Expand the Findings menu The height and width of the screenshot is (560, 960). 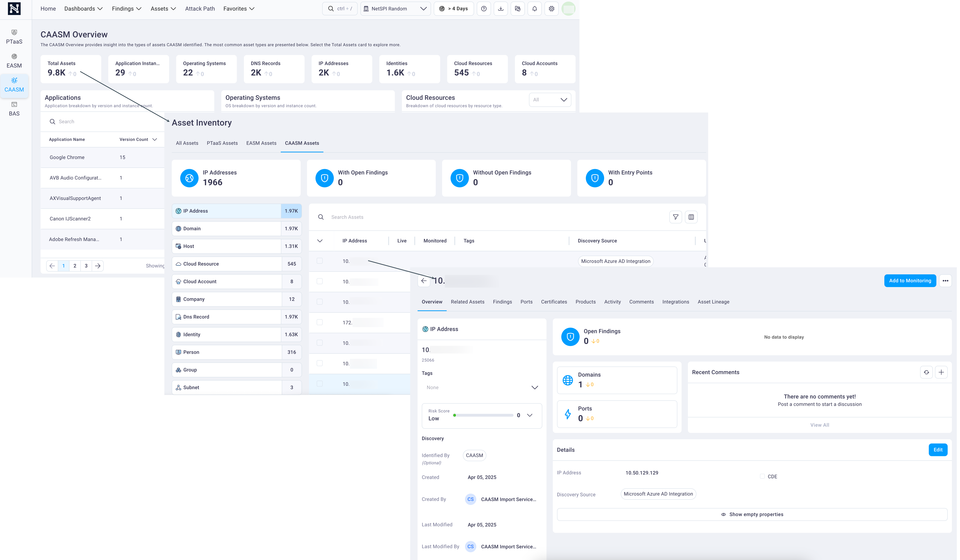point(126,9)
